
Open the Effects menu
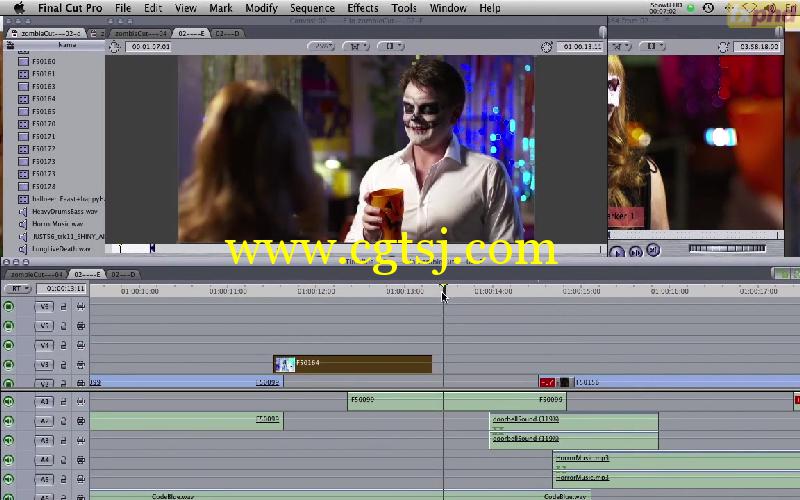pos(363,8)
